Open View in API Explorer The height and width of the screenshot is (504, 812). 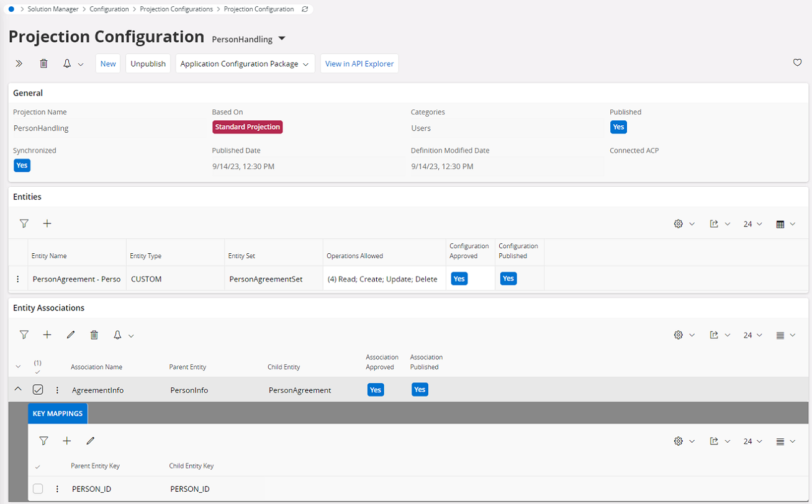pos(359,63)
